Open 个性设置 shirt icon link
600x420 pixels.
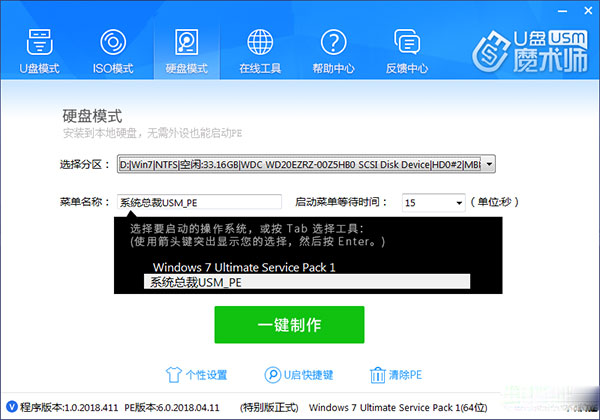196,375
